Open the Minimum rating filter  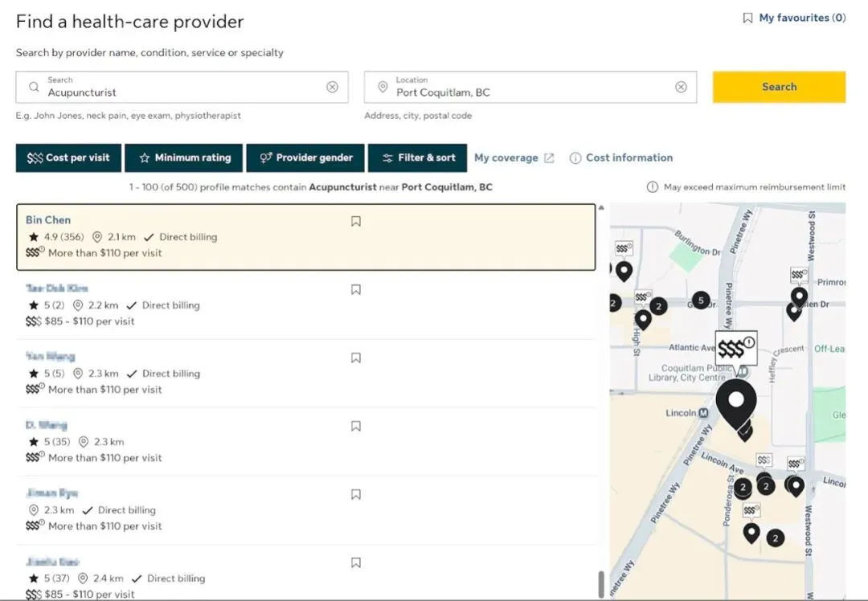point(184,157)
